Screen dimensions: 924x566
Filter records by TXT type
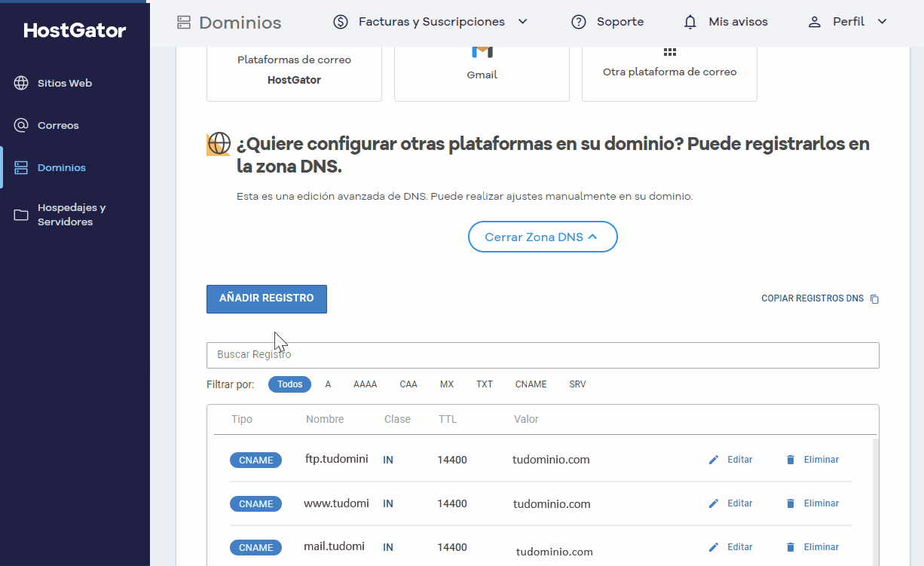point(485,384)
